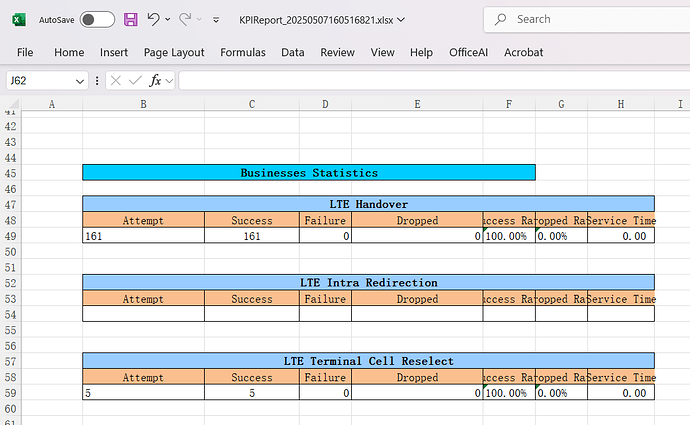Switch to the Data tab
Image resolution: width=690 pixels, height=425 pixels.
click(293, 52)
